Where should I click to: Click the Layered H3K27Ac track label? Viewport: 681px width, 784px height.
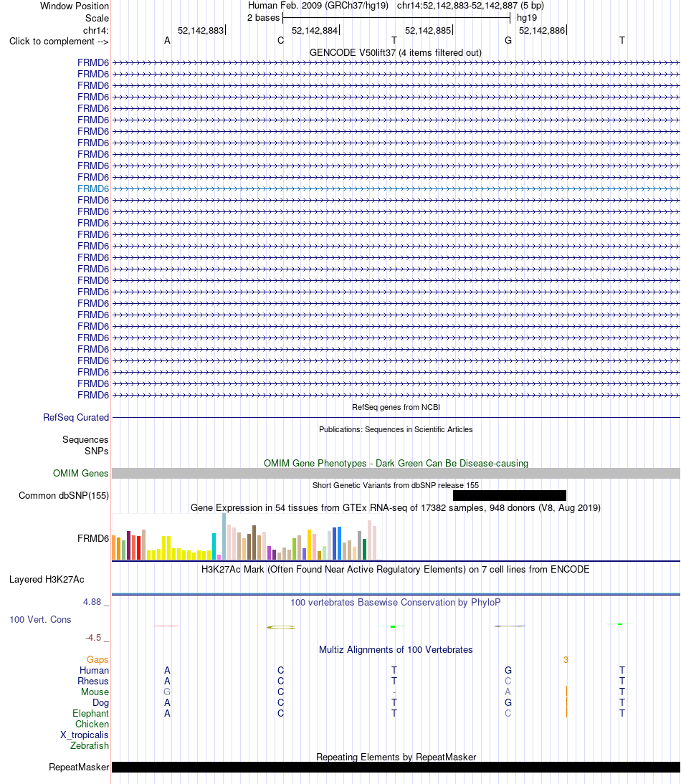pos(47,580)
